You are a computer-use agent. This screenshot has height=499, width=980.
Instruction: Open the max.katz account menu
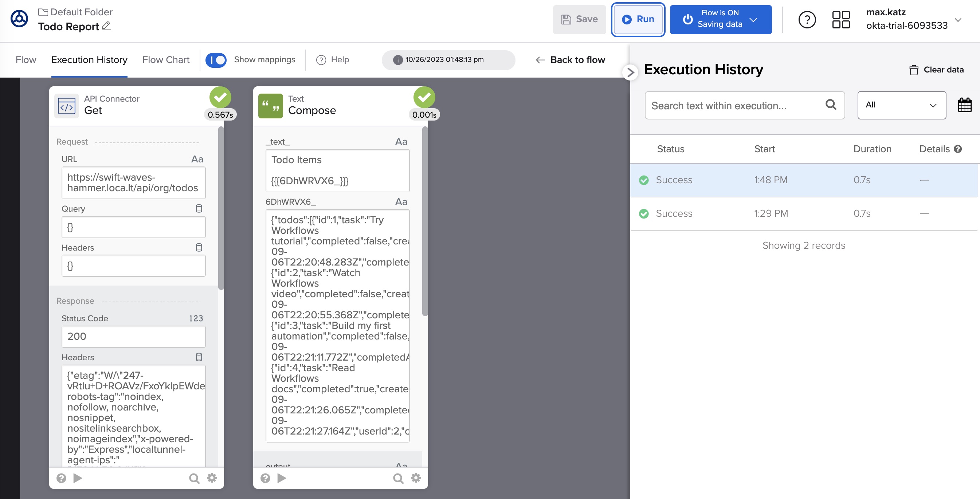click(x=958, y=19)
